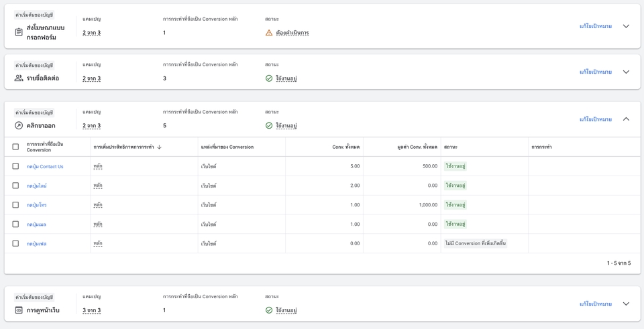Viewport: 644px width, 329px height.
Task: Open the หลัก dropdown for กดปุ่มเมล
Action: [98, 224]
